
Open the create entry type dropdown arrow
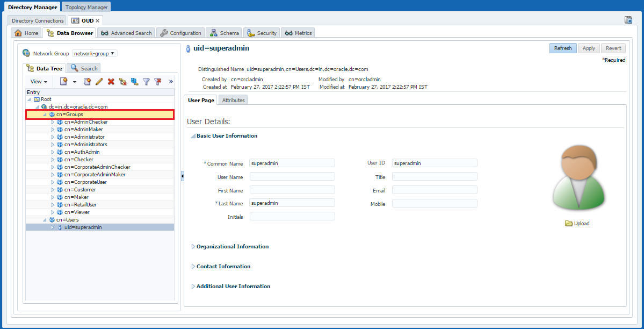pyautogui.click(x=75, y=82)
